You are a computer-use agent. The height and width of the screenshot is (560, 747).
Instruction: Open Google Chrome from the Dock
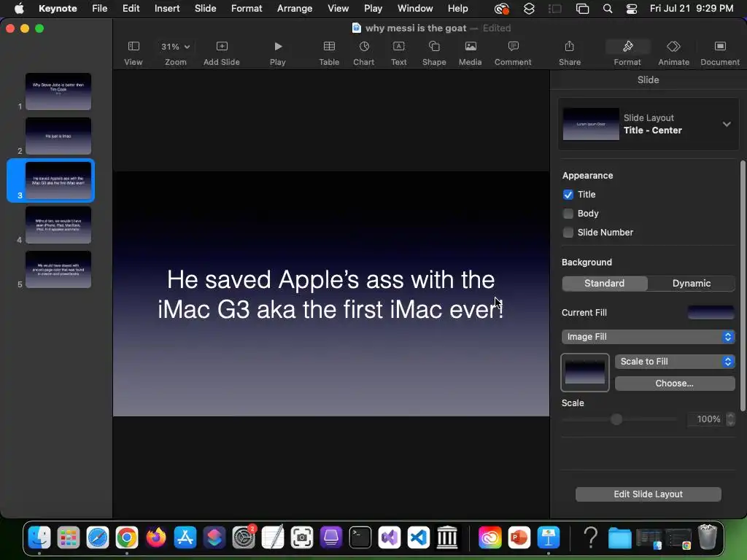(127, 537)
